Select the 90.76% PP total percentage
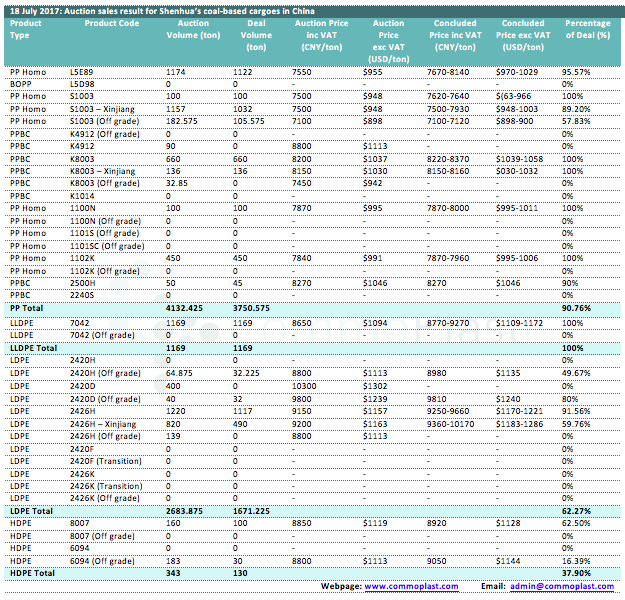Viewport: 625px width, 600px height. click(574, 307)
